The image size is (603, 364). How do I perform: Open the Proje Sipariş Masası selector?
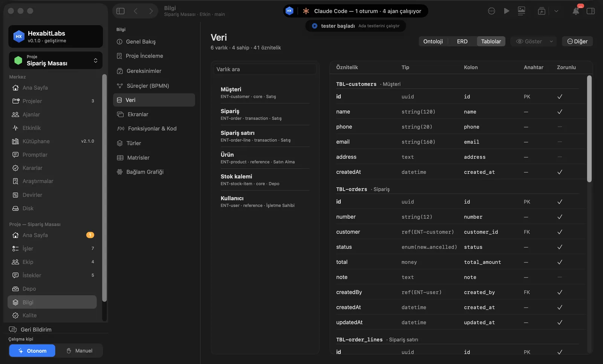point(56,60)
